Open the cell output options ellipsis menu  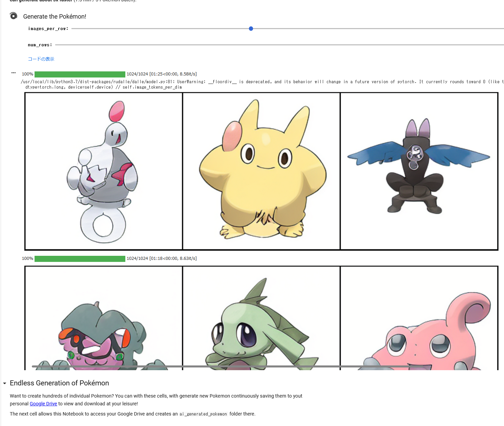tap(14, 73)
